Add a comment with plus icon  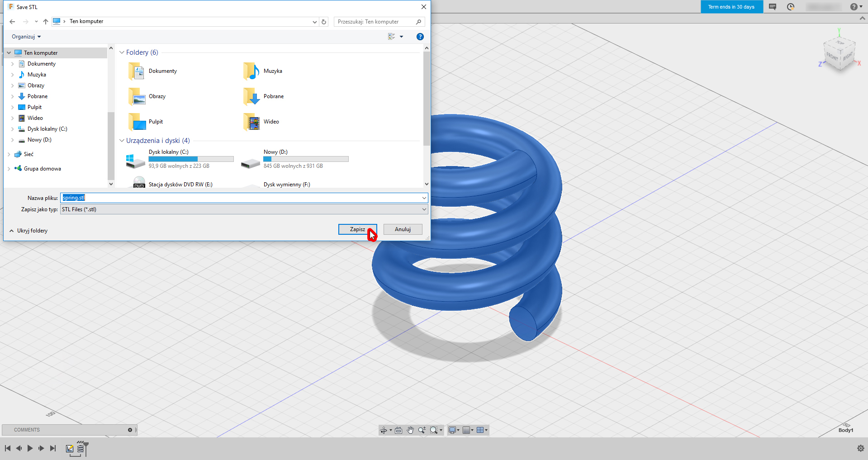coord(130,430)
